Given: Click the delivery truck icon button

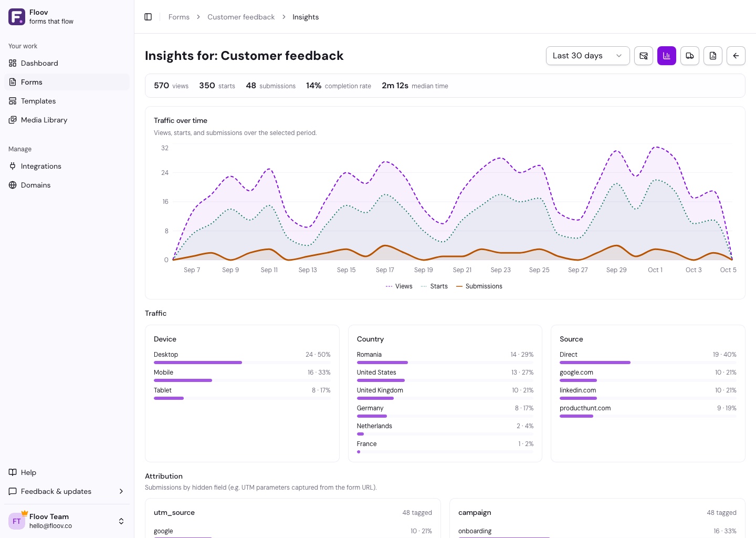Looking at the screenshot, I should tap(690, 56).
